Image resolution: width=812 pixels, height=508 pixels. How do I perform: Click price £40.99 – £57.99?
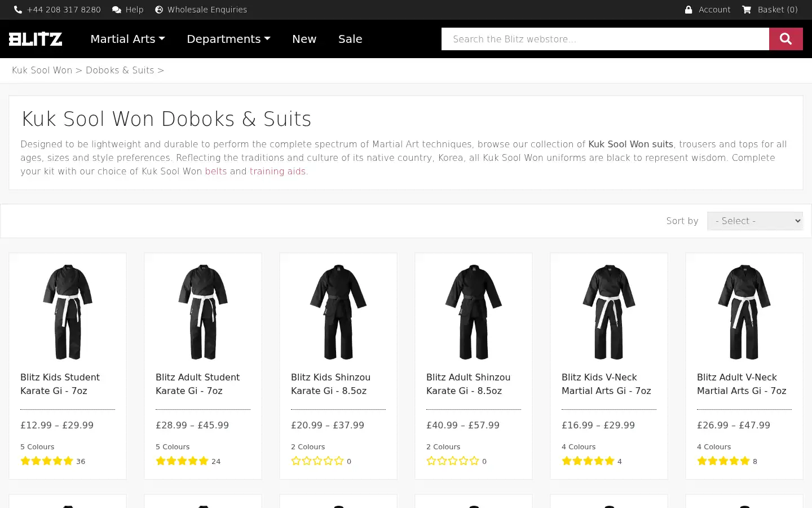coord(463,426)
